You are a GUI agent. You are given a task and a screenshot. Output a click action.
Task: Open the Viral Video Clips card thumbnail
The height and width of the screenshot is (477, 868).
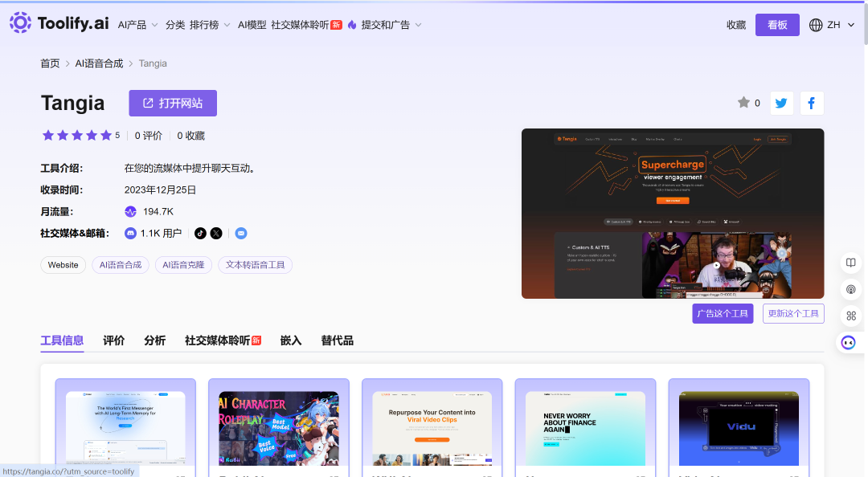(x=432, y=428)
